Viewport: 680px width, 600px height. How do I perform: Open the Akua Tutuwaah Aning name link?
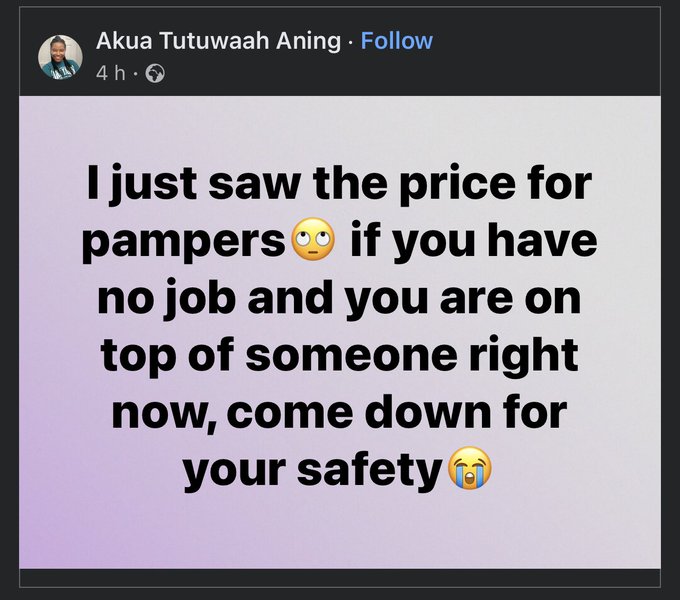pos(218,41)
